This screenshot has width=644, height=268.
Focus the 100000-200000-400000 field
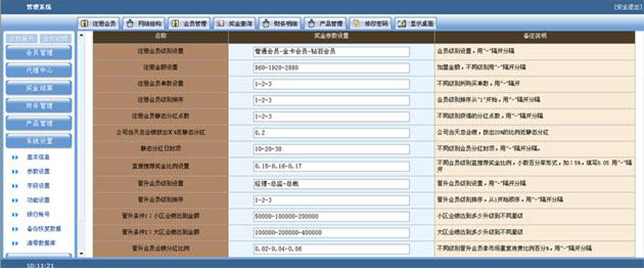pyautogui.click(x=331, y=232)
